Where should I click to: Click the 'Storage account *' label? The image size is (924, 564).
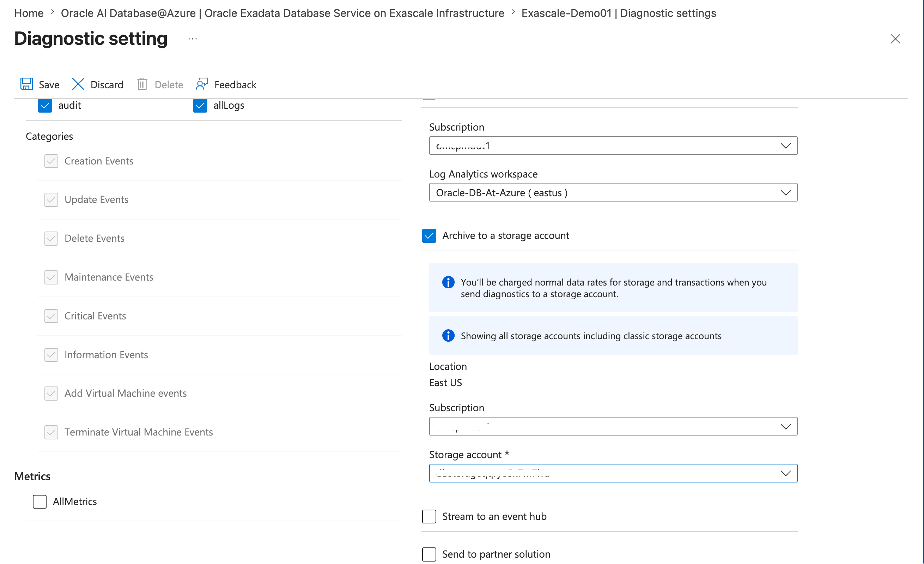tap(469, 455)
